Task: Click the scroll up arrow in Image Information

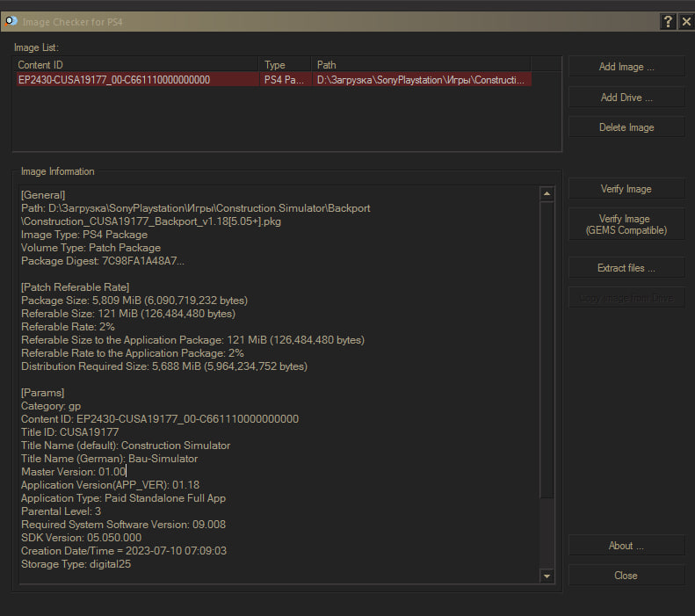Action: 547,193
